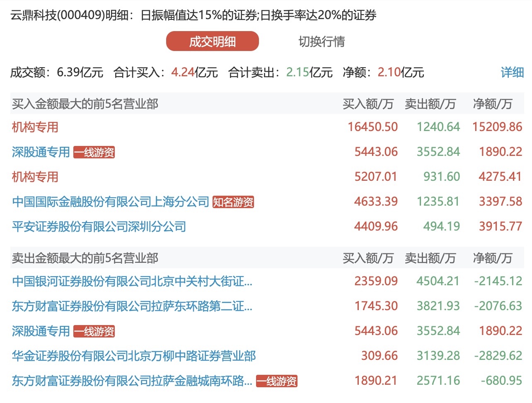Screen dimensions: 532x403
Task: Open 机构专用 row with buy amount 5207.01
Action: coord(35,177)
